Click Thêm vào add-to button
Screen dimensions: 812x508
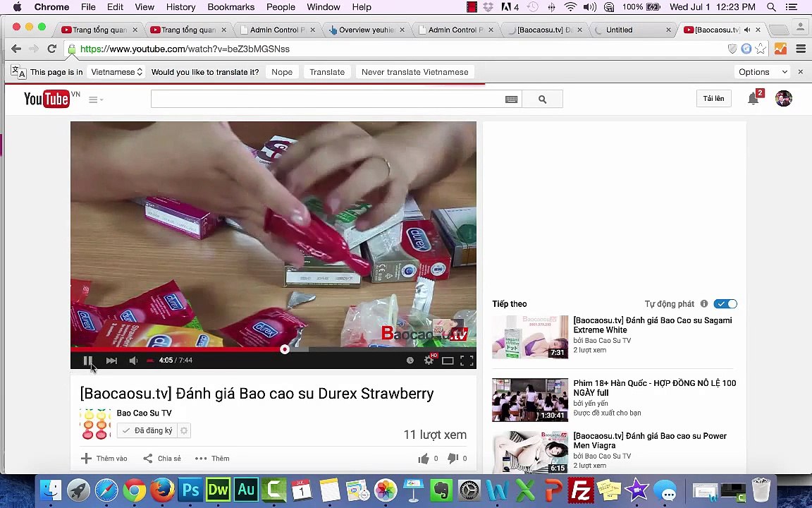click(104, 458)
